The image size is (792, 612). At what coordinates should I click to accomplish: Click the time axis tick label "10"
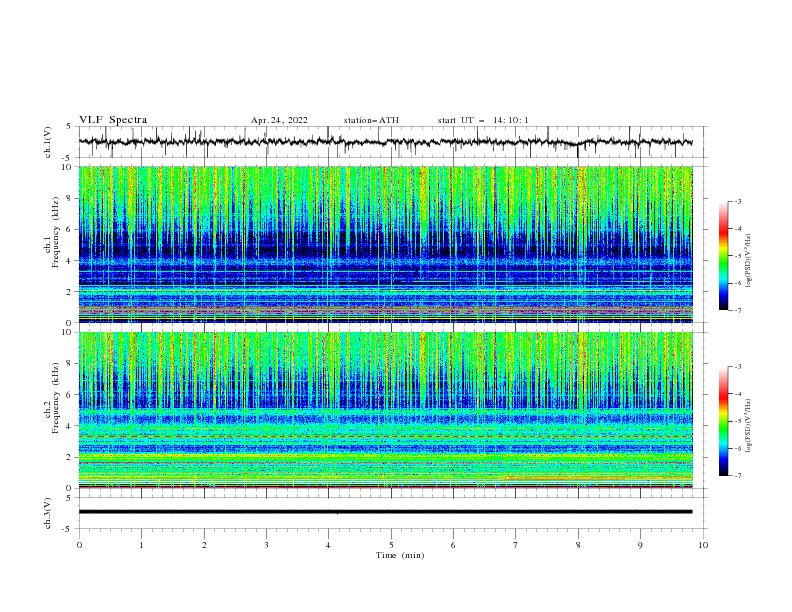click(703, 545)
